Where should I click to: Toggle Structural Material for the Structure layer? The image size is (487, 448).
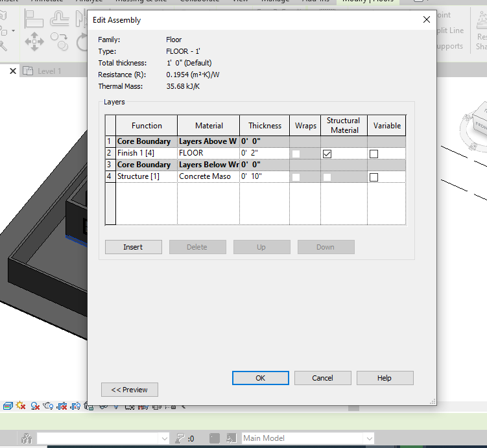pyautogui.click(x=327, y=177)
